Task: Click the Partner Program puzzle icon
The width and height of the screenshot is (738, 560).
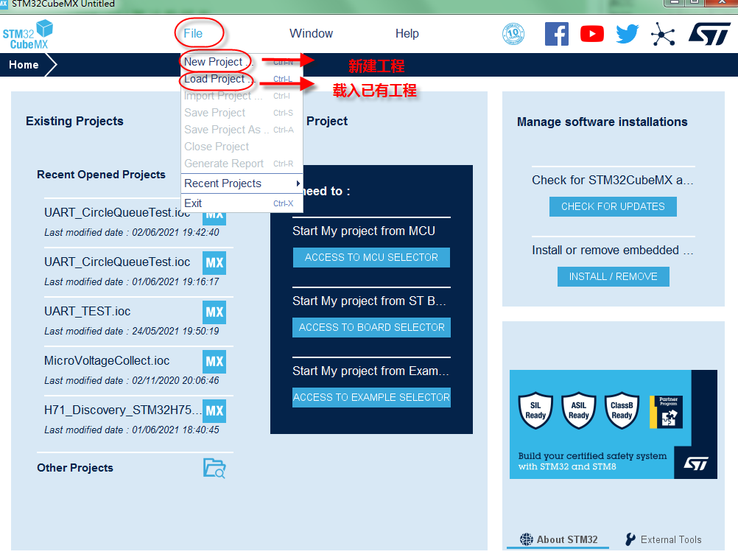Action: [x=666, y=412]
